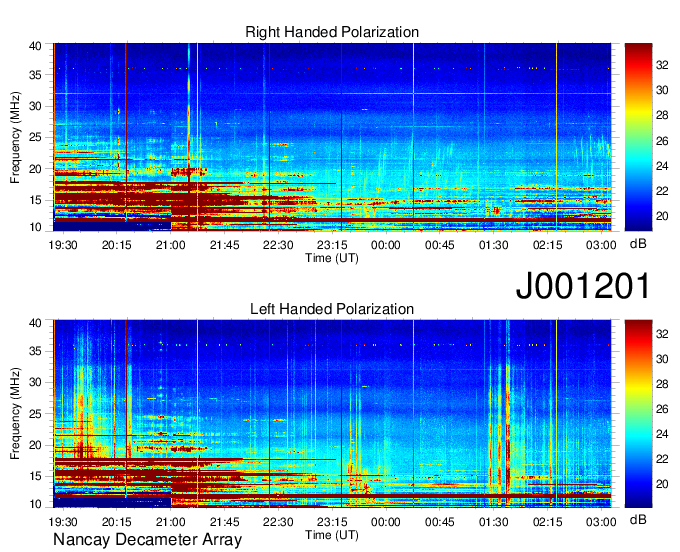680x552 pixels.
Task: Click the 20 MHz tick of Left Handed plot
Action: click(x=35, y=445)
